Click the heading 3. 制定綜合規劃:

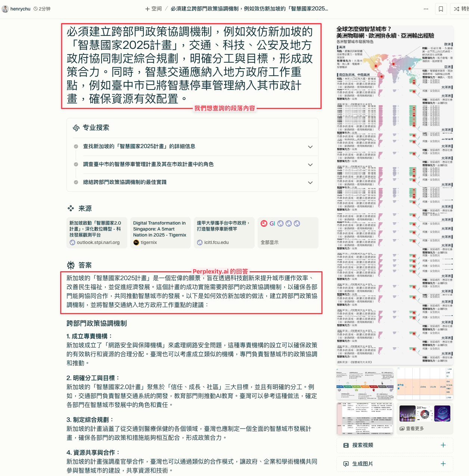90,420
